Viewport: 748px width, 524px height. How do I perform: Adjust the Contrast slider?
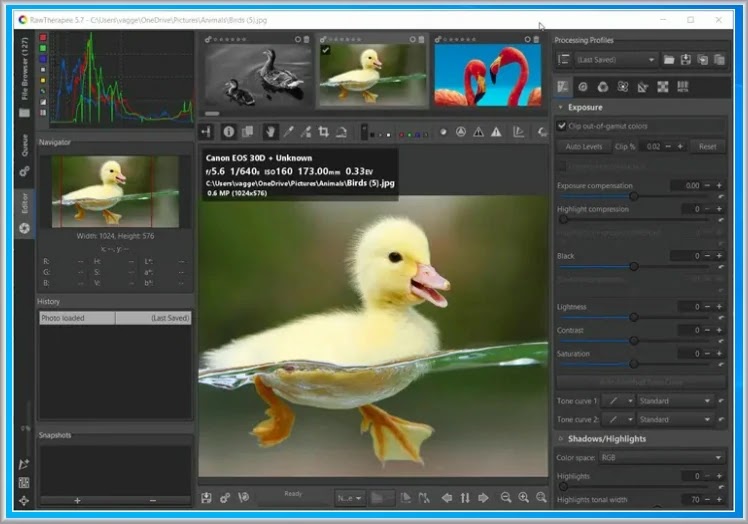634,341
